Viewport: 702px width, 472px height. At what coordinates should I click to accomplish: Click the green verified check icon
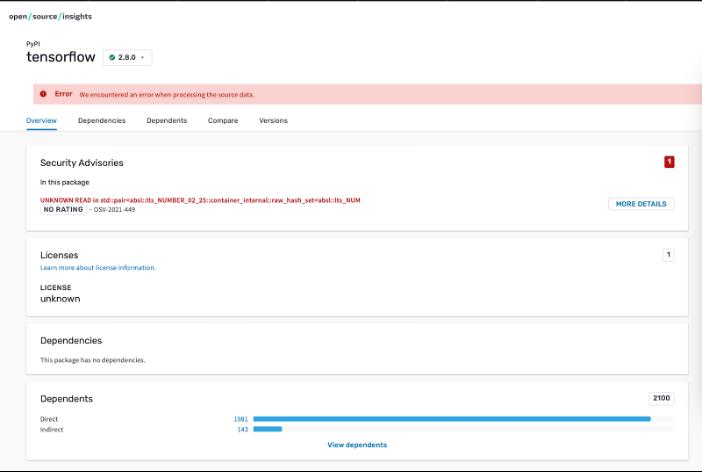coord(112,58)
